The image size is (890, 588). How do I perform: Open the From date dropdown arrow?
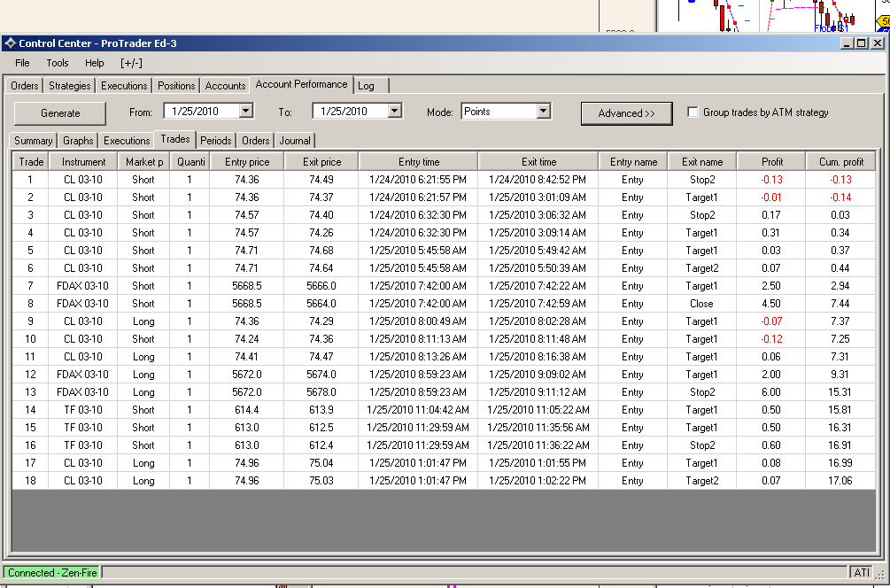(246, 111)
